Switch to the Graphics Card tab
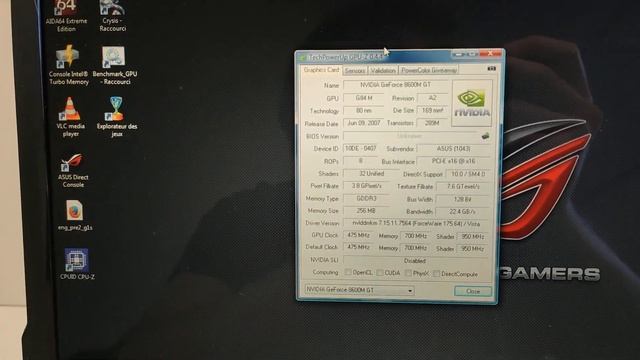The image size is (640, 360). point(321,70)
